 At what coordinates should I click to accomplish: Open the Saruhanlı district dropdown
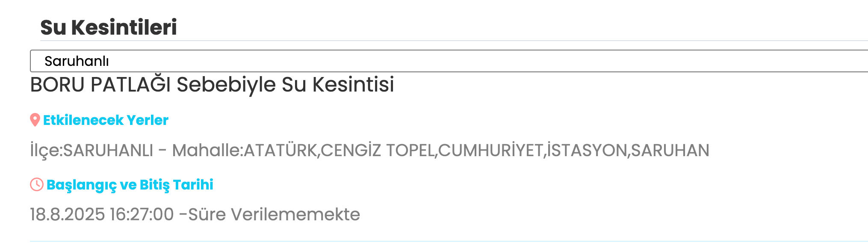(x=449, y=61)
